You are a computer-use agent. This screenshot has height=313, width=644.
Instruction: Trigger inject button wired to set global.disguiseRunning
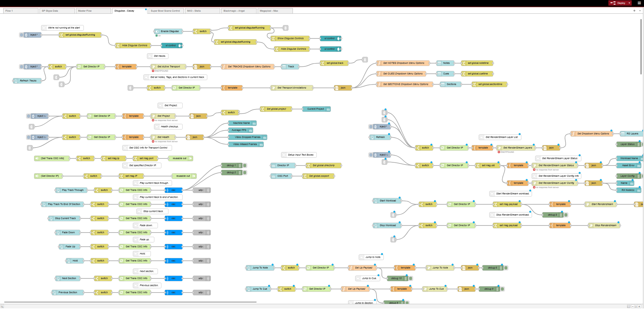pos(22,35)
